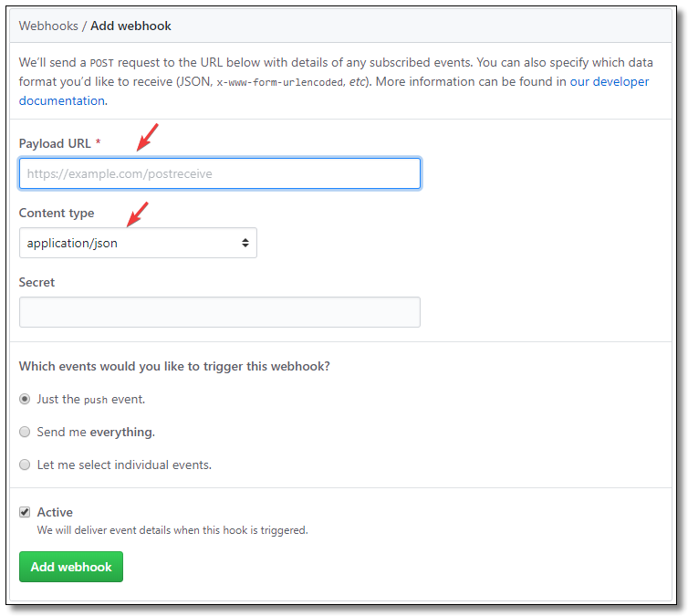
Task: Click the red arrow pointing at Content type
Action: (x=138, y=214)
